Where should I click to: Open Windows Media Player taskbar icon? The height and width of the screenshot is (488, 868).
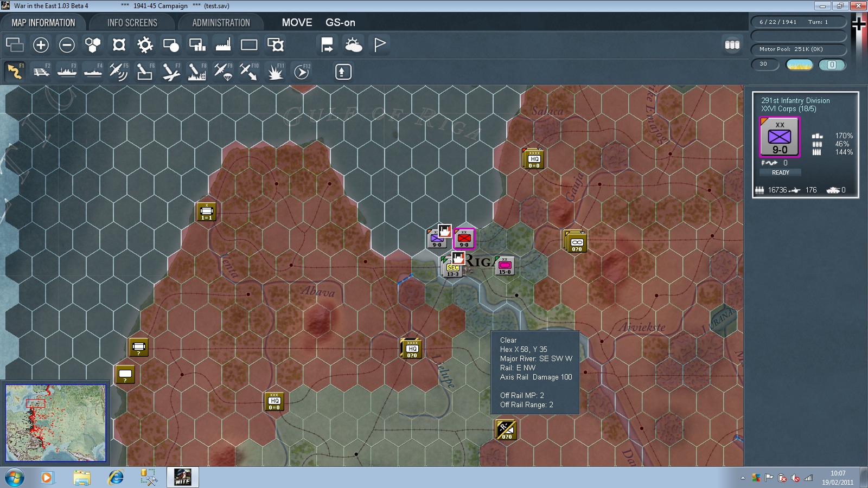[47, 478]
